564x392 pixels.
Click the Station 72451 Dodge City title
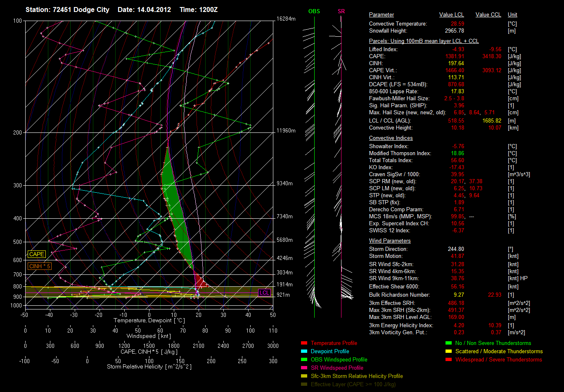(67, 9)
